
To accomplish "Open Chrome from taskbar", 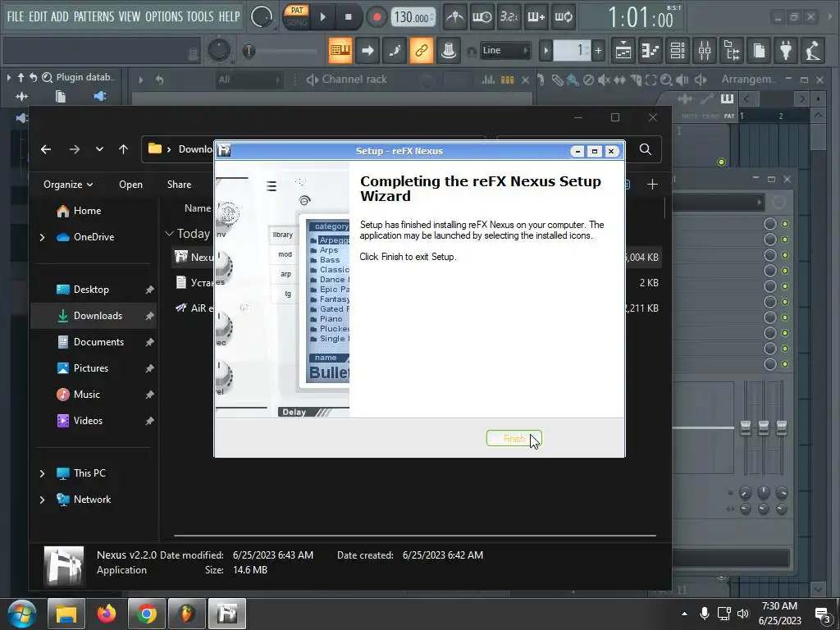I will click(146, 614).
